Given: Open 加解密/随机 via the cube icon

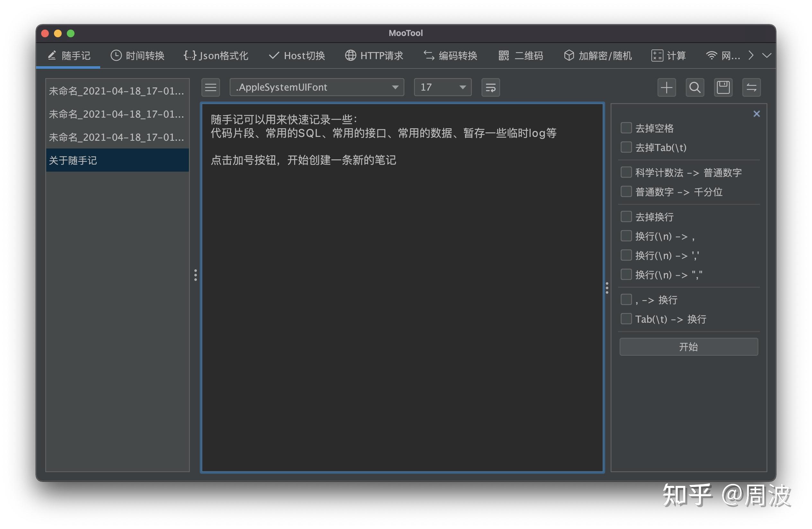Looking at the screenshot, I should [598, 56].
